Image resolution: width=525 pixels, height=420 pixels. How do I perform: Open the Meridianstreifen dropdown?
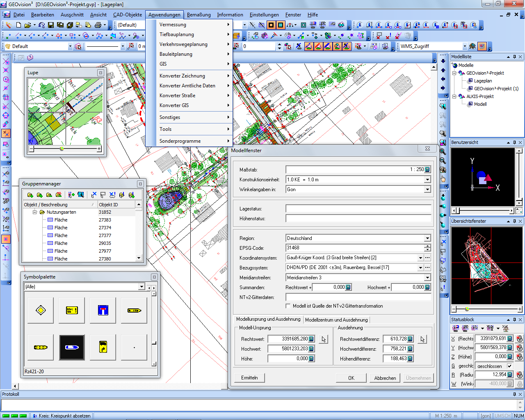(427, 278)
